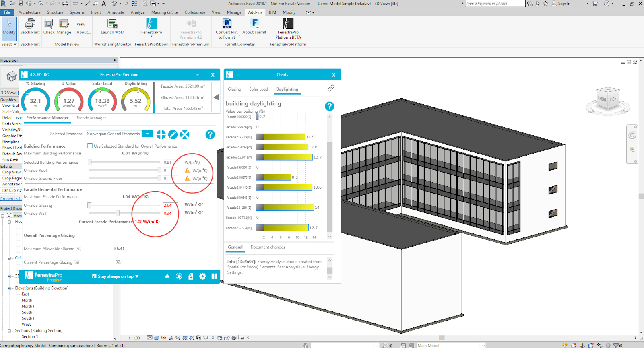Click the Save icon in quick access toolbar
Viewport: 644px width, 348px height.
21,4
